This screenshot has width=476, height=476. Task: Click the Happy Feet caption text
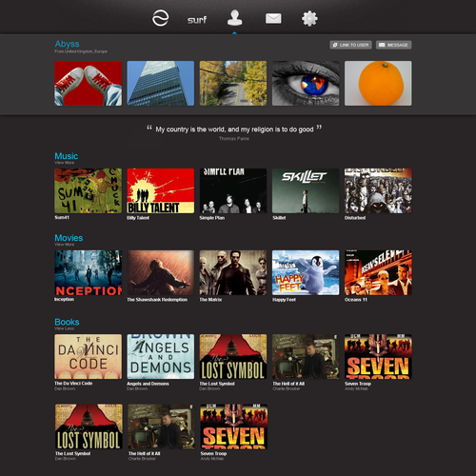[284, 300]
